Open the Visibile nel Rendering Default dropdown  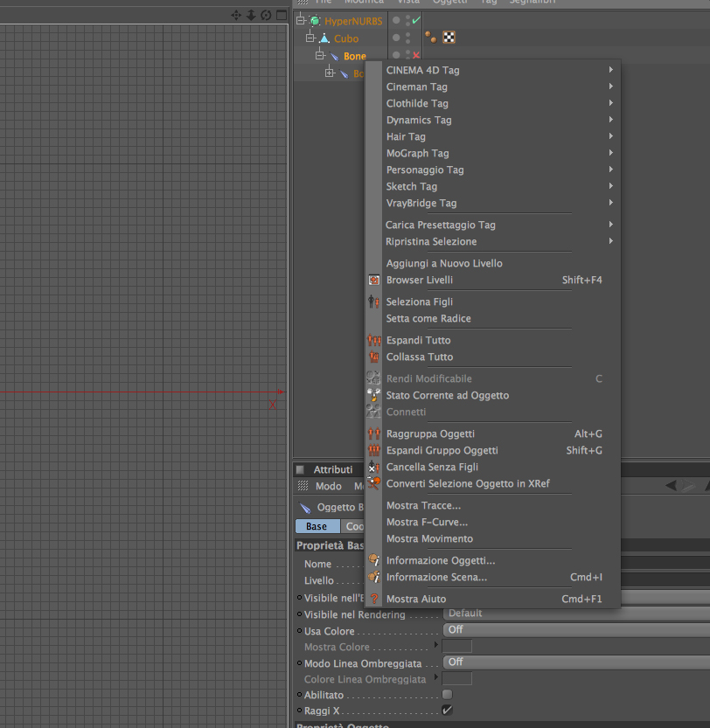pyautogui.click(x=576, y=614)
